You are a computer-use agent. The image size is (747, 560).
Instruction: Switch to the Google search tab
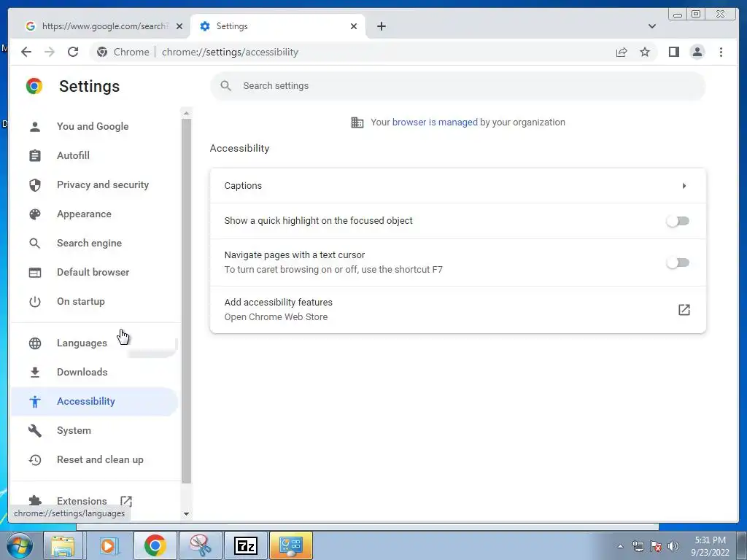pyautogui.click(x=104, y=26)
